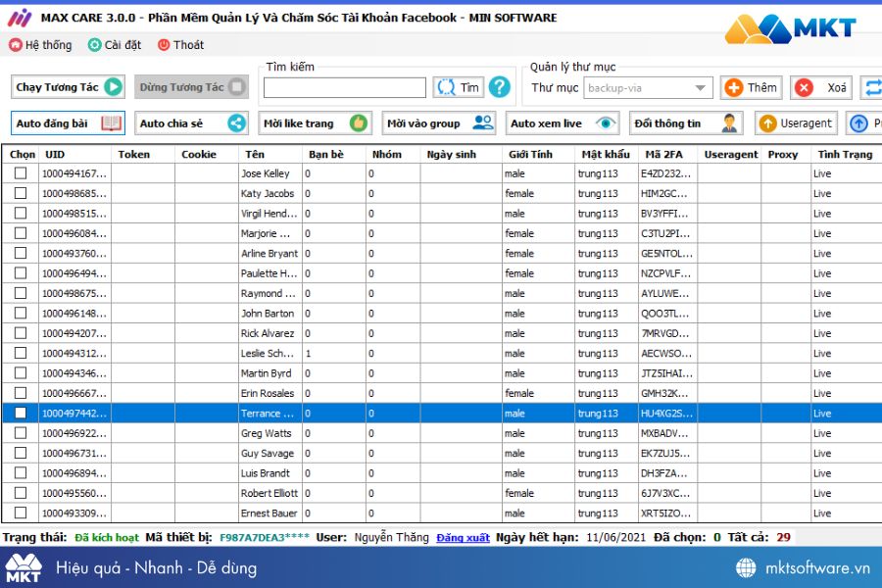This screenshot has height=588, width=882.
Task: Tick the checkbox for Katy Jacobs
Action: click(21, 193)
